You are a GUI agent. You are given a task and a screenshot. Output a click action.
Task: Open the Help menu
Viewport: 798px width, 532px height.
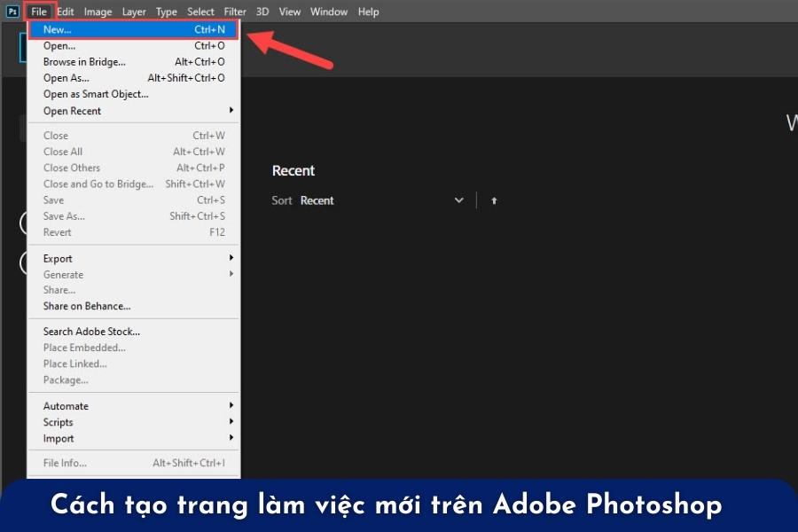(x=368, y=12)
